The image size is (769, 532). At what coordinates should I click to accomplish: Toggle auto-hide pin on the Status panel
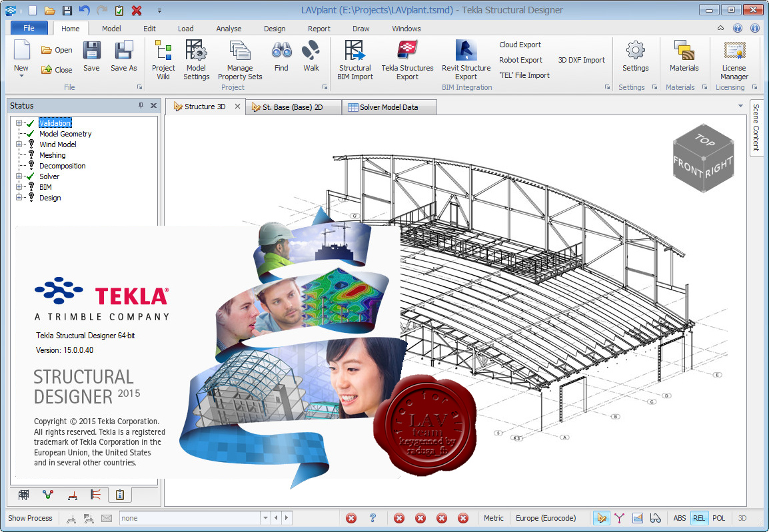pyautogui.click(x=141, y=105)
